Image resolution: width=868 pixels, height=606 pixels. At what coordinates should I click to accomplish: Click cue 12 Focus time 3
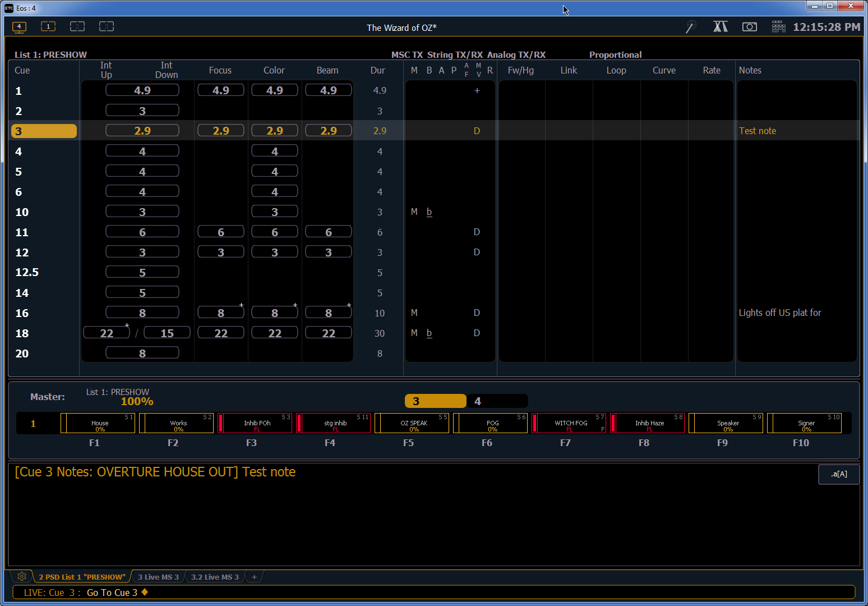point(221,252)
